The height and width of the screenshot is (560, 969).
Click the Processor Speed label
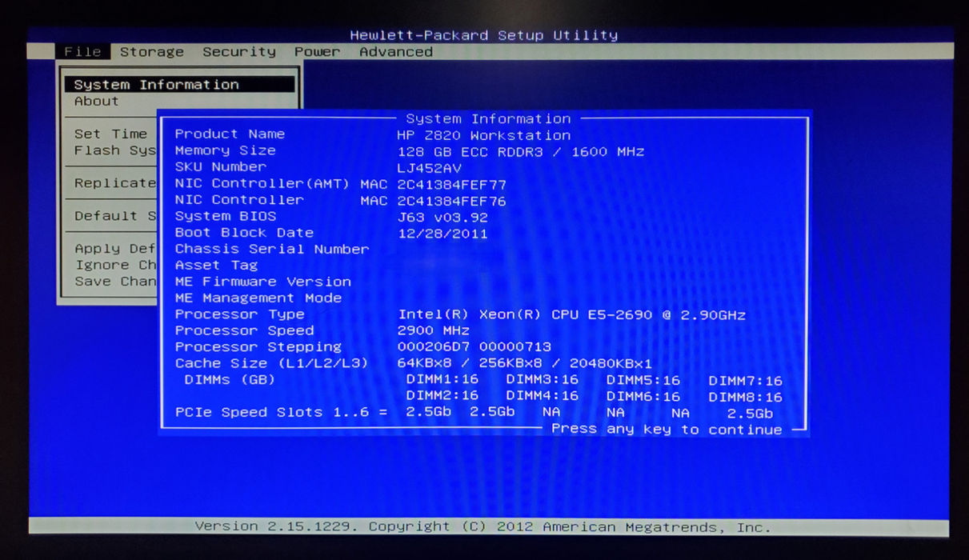[x=244, y=330]
